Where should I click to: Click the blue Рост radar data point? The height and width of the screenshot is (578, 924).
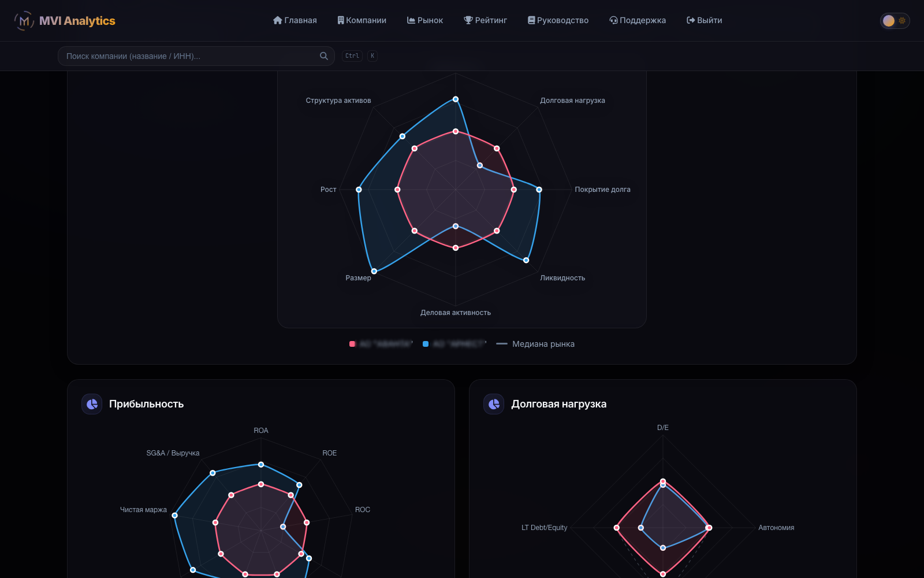tap(359, 190)
